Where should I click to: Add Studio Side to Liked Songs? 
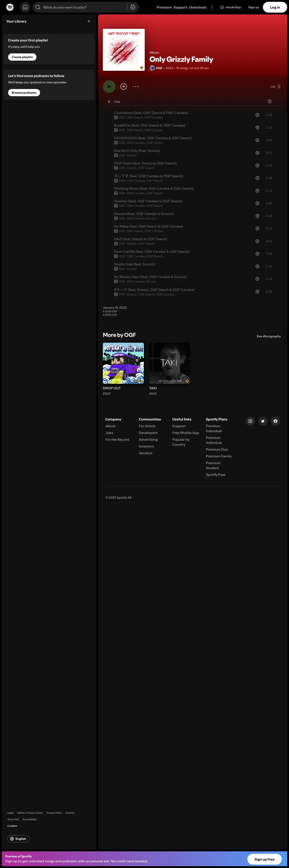coord(257,267)
